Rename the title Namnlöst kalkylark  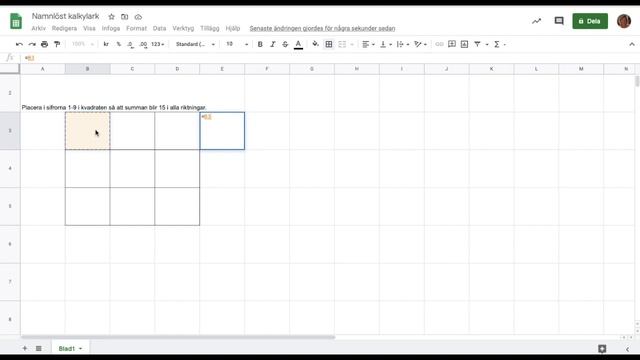65,16
